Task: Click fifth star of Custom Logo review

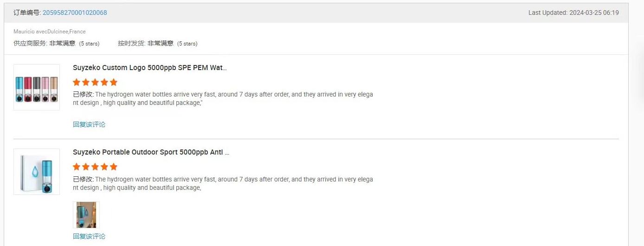Action: point(114,82)
